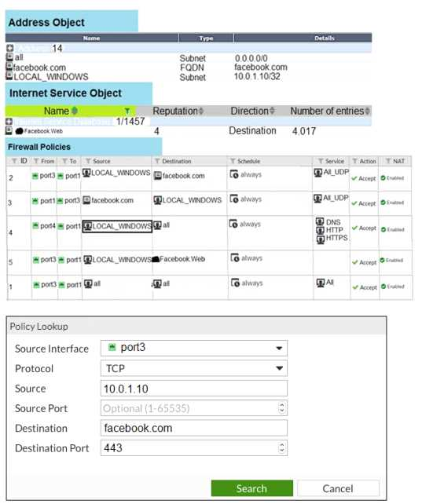Click the Destination Port stepper arrows
This screenshot has height=504, width=422.
[282, 447]
